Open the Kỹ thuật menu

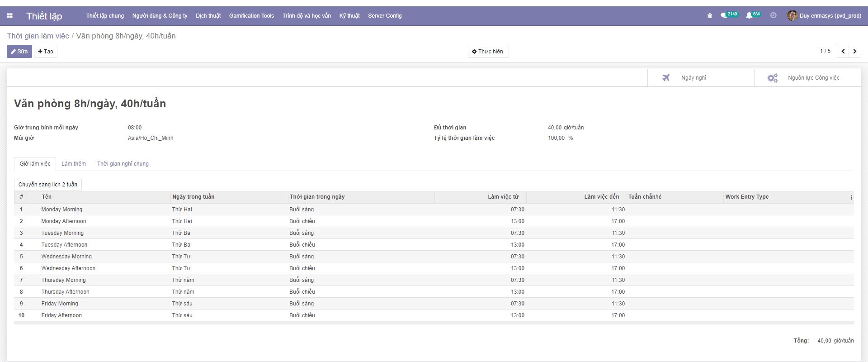coord(349,16)
